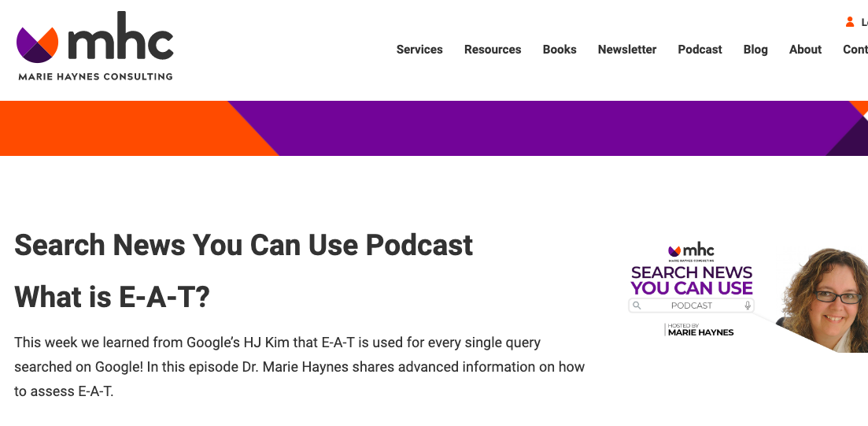
Task: Click the magnifier icon in podcast graphic
Action: pos(637,306)
